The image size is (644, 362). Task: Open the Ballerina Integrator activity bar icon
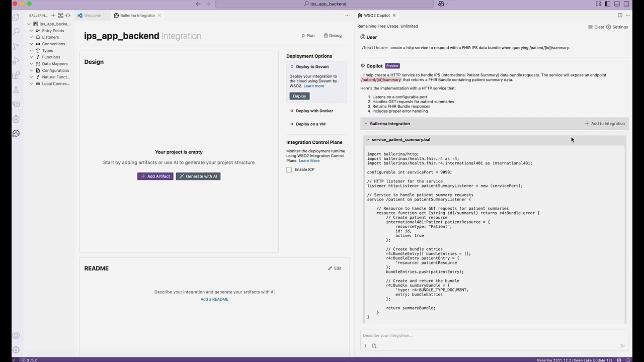pyautogui.click(x=16, y=133)
